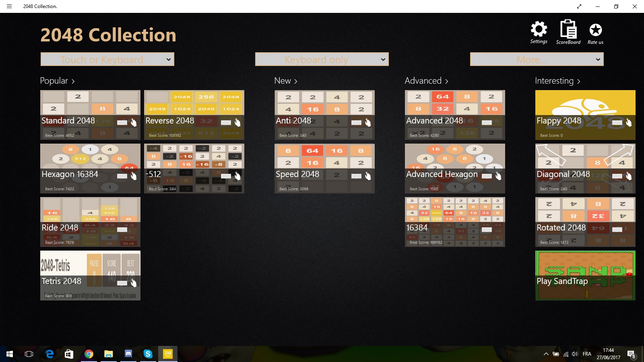This screenshot has width=644, height=362.
Task: Click keyboard icon on Ride 2048 tile
Action: click(122, 229)
